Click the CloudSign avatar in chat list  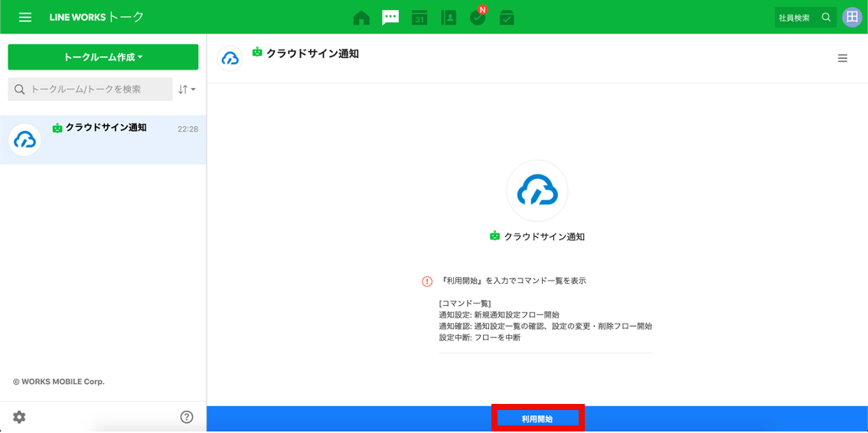click(25, 140)
